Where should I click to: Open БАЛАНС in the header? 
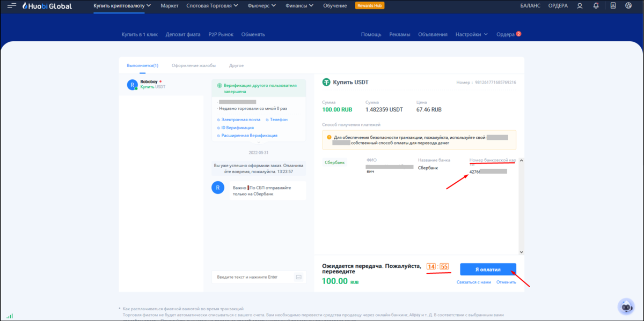(531, 6)
